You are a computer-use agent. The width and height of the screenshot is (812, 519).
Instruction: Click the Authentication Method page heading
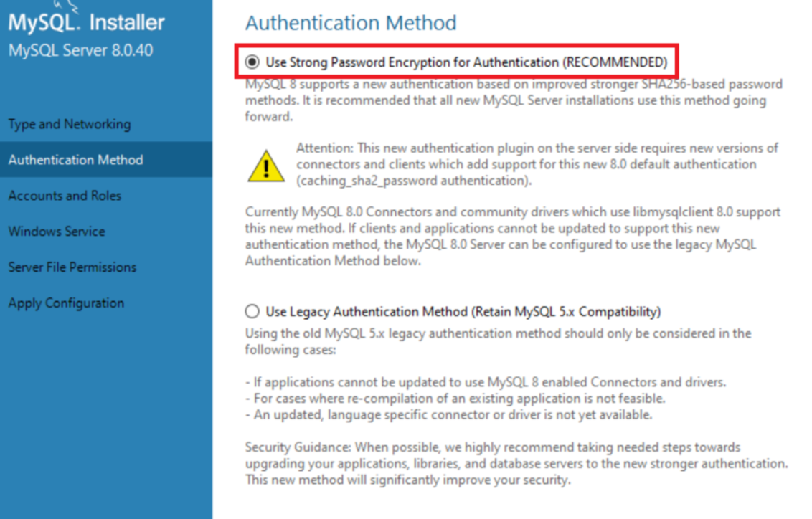(x=351, y=23)
